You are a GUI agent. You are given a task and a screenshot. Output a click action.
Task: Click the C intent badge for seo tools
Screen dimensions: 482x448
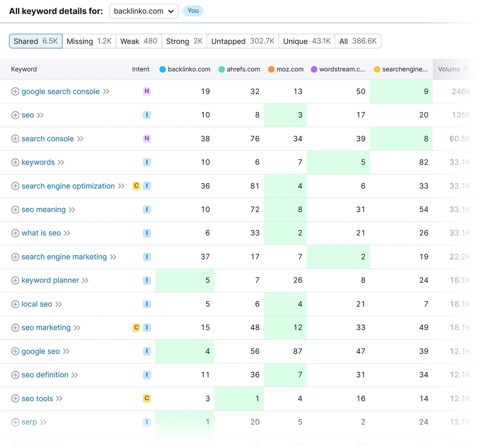click(x=147, y=398)
